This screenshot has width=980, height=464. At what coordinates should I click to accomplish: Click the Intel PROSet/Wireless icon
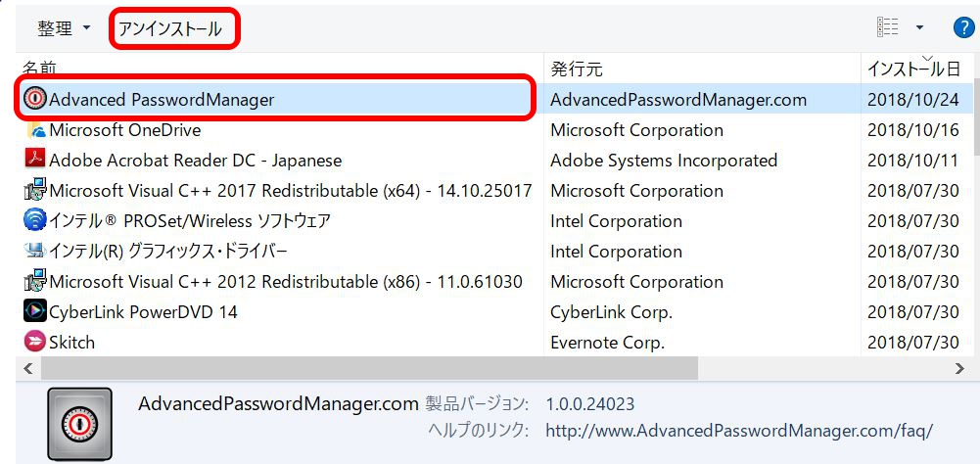tap(35, 221)
